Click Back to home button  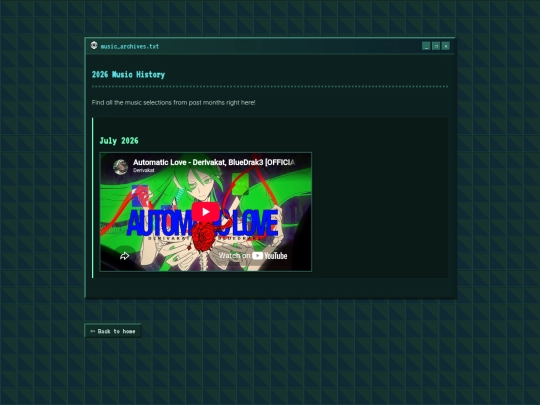click(113, 331)
